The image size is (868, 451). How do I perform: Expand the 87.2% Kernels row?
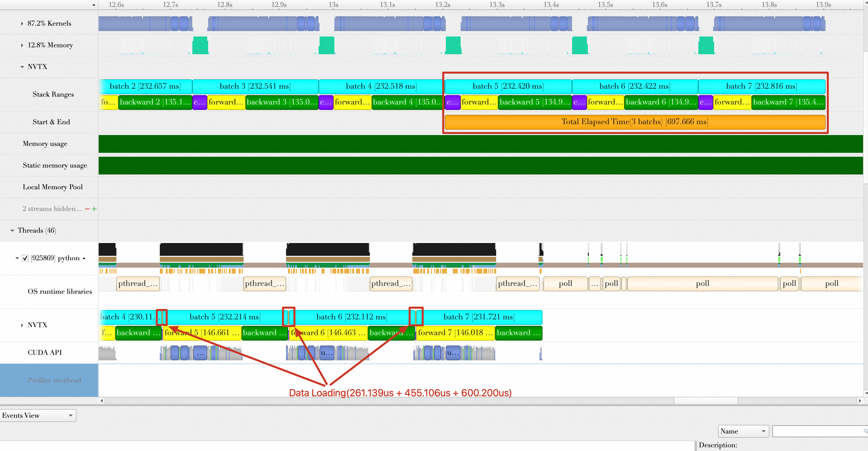(22, 24)
